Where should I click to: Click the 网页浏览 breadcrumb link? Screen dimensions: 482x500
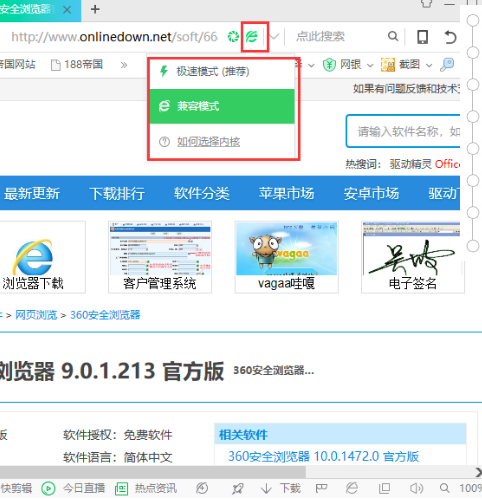tap(36, 315)
